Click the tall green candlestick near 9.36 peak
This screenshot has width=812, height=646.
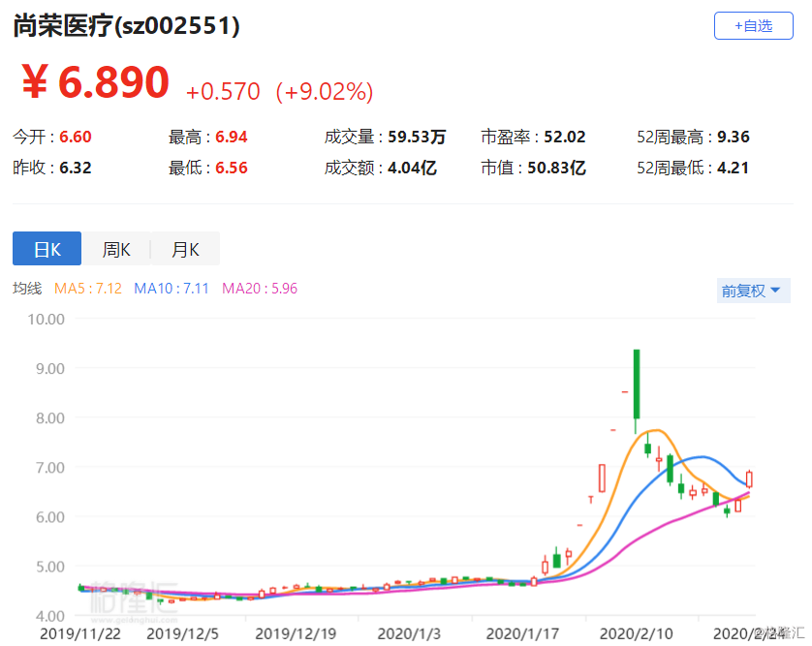click(x=637, y=385)
